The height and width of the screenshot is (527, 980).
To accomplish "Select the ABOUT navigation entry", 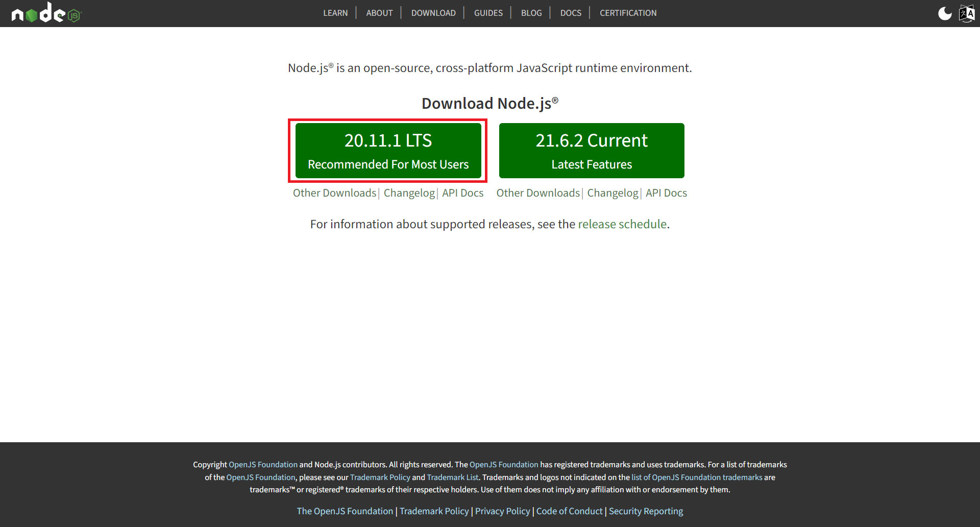I will 379,13.
